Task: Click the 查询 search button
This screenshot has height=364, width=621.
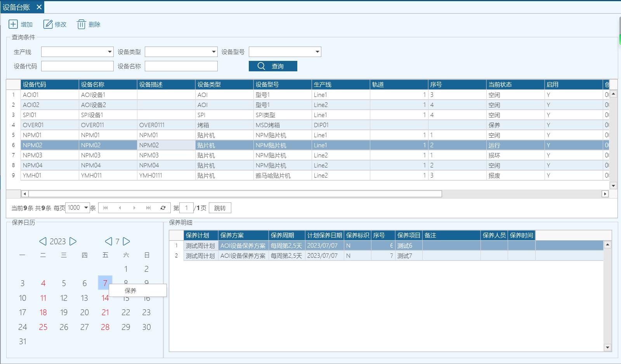Action: pos(273,66)
